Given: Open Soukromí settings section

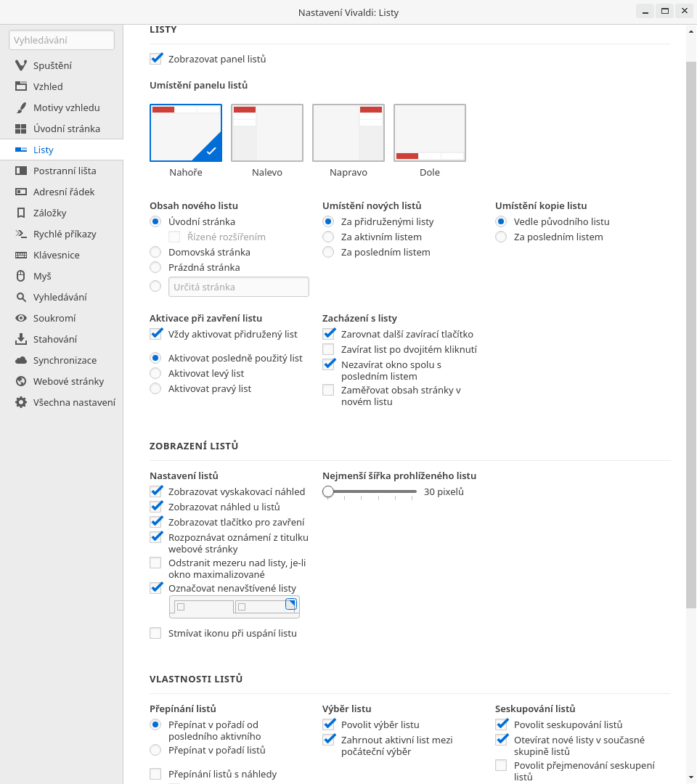Looking at the screenshot, I should click(x=62, y=318).
